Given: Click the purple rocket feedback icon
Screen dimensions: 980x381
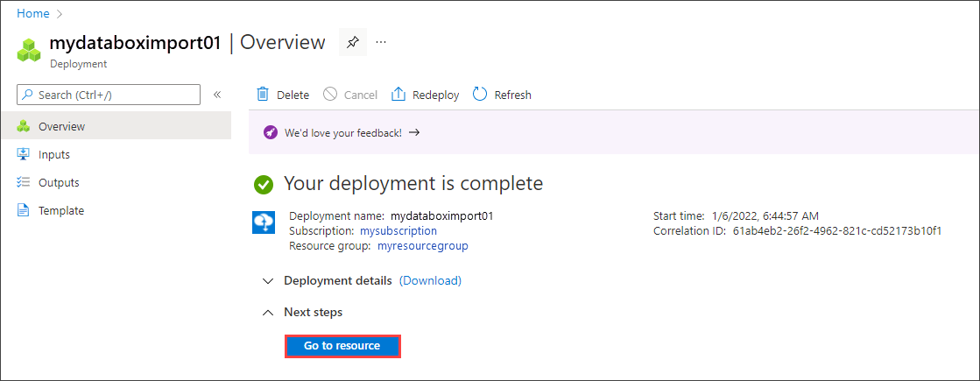Looking at the screenshot, I should [x=271, y=132].
